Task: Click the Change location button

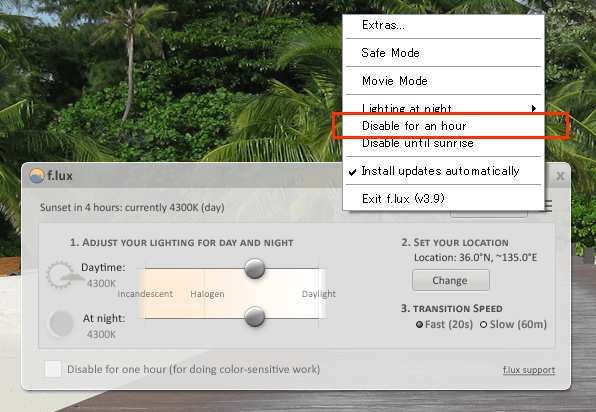Action: (451, 280)
